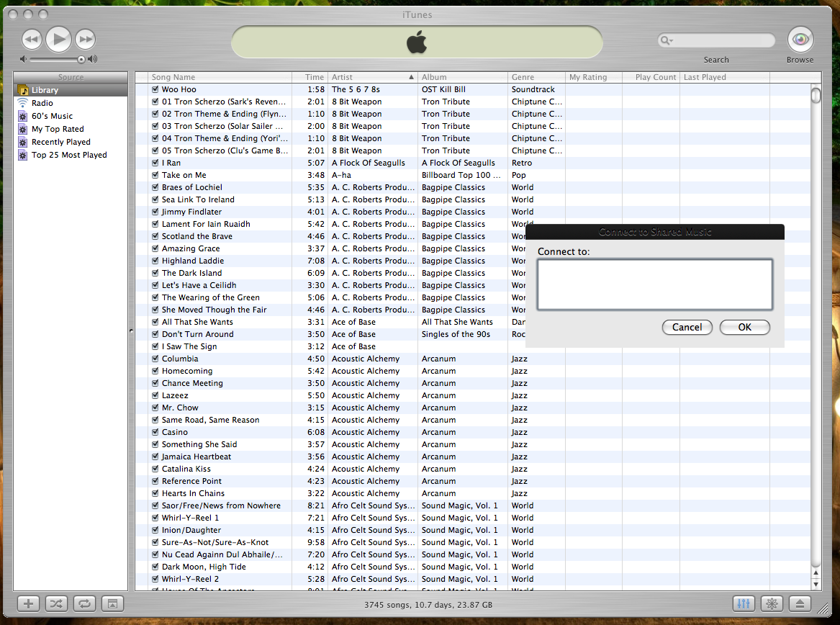840x625 pixels.
Task: Turn on the visual effects button
Action: pos(772,604)
